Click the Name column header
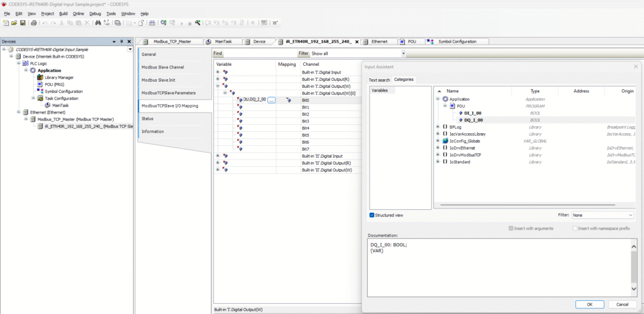The image size is (644, 314). (x=453, y=91)
